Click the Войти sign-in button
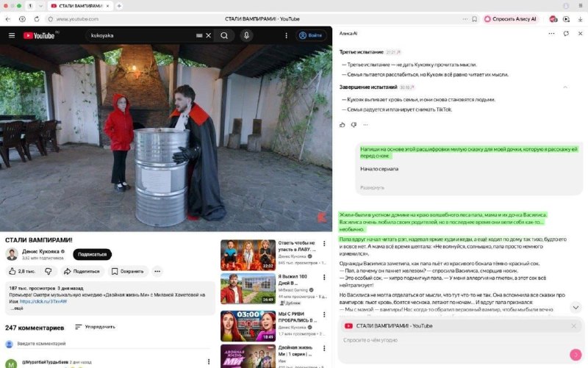Image resolution: width=588 pixels, height=368 pixels. [x=310, y=35]
